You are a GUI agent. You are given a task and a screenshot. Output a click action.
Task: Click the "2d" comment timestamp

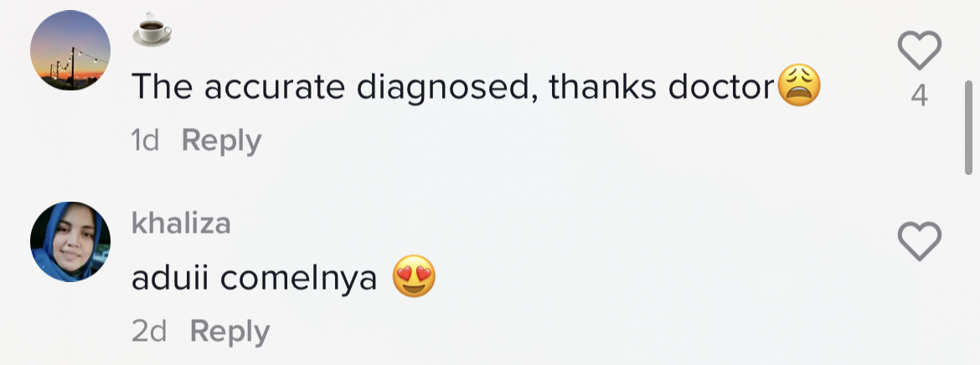pos(149,331)
